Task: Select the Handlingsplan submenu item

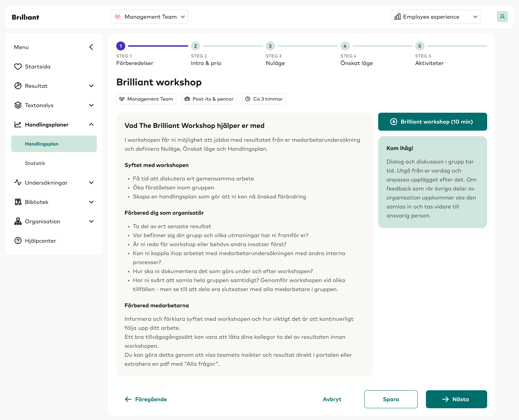Action: [54, 144]
